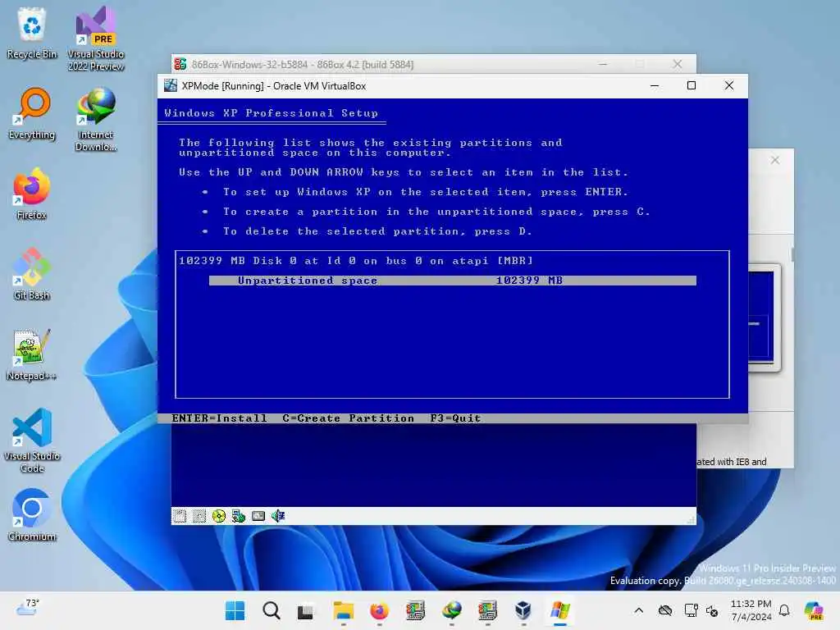This screenshot has height=630, width=840.
Task: Maximize the XPMode VirtualBox window
Action: tap(692, 85)
